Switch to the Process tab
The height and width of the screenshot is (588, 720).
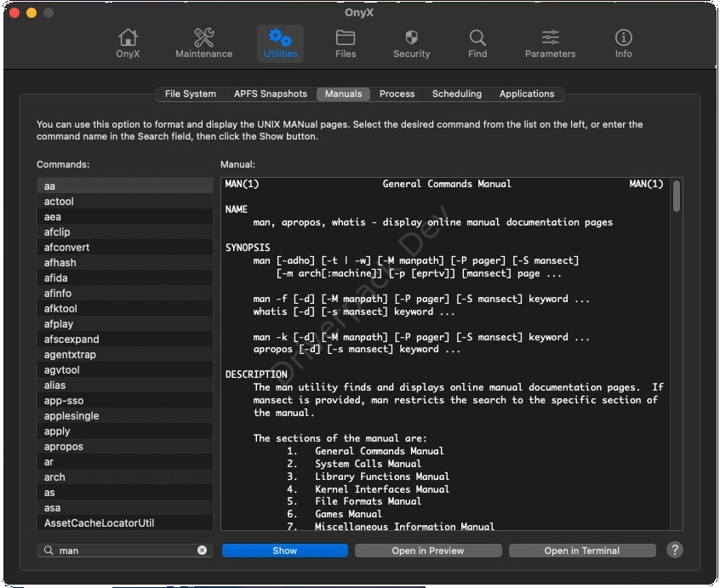397,94
